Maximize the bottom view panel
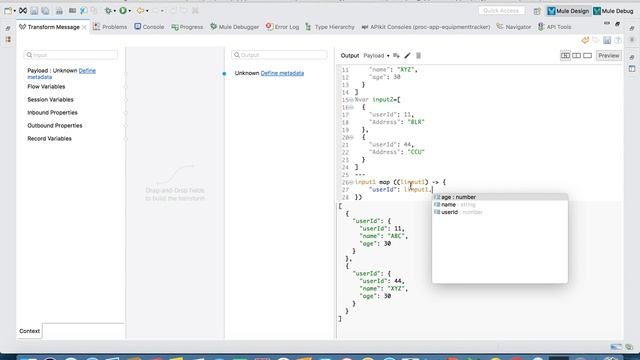This screenshot has height=360, width=640. coord(618,24)
